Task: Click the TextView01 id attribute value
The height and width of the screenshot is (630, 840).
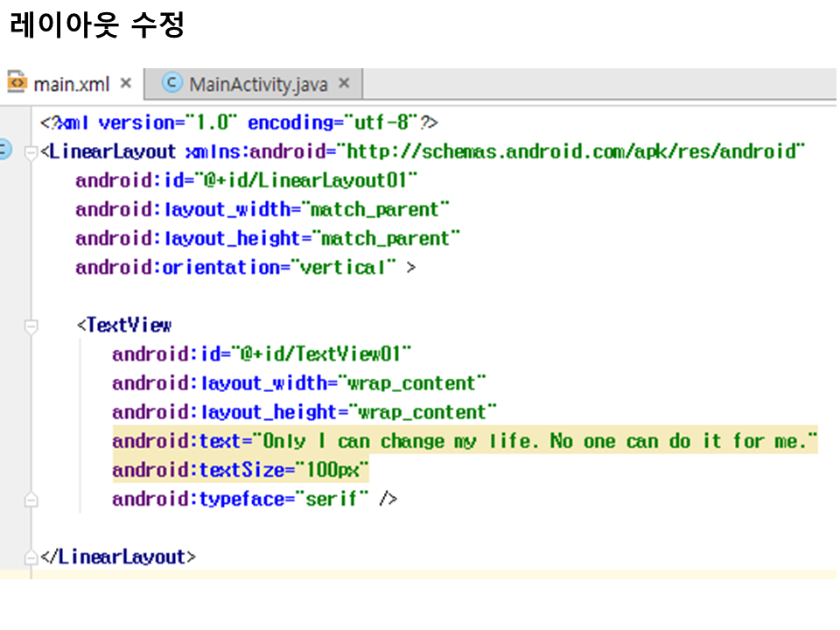Action: (x=320, y=354)
